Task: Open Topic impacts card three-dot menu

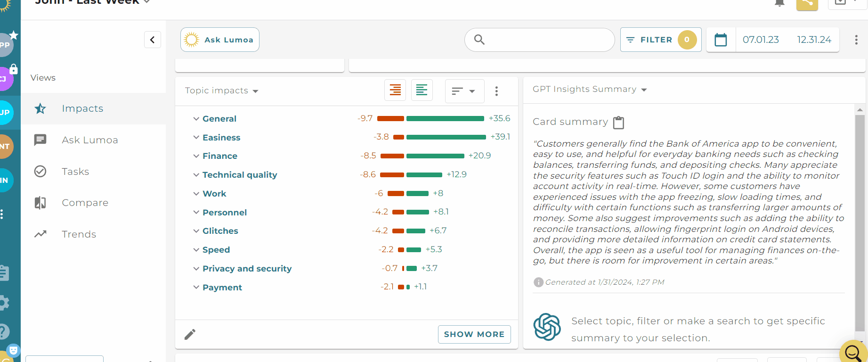Action: click(496, 91)
